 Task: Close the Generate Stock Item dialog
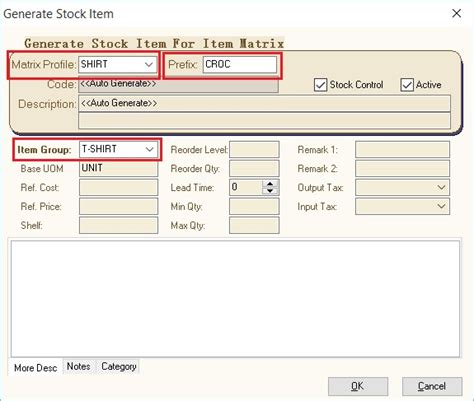coord(456,14)
